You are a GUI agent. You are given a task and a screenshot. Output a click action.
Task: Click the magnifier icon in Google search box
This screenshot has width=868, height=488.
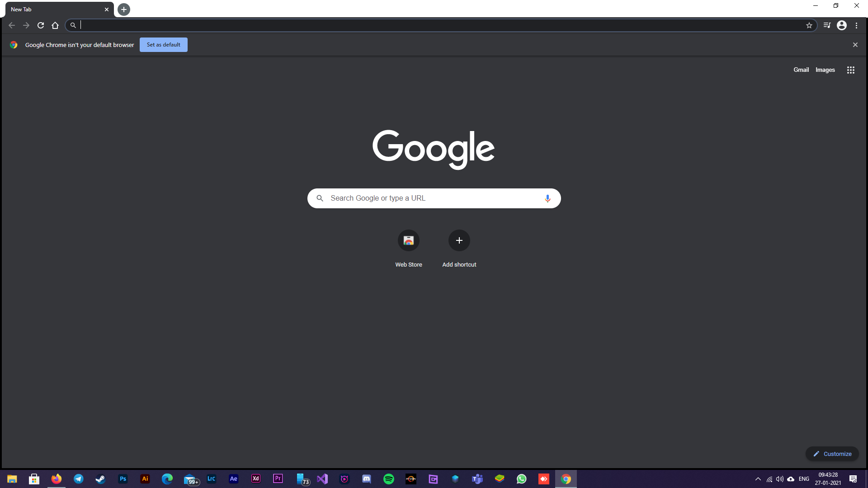[320, 198]
